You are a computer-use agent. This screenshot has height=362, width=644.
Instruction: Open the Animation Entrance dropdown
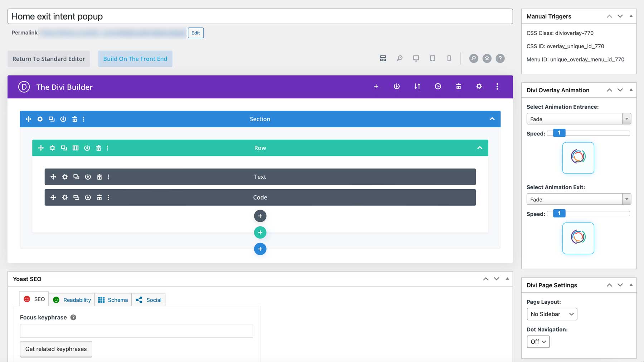point(578,118)
